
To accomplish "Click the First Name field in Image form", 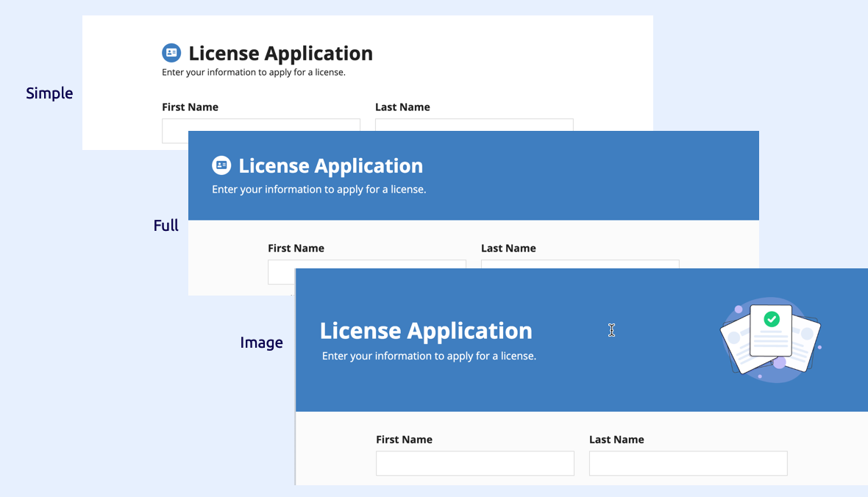I will (475, 463).
